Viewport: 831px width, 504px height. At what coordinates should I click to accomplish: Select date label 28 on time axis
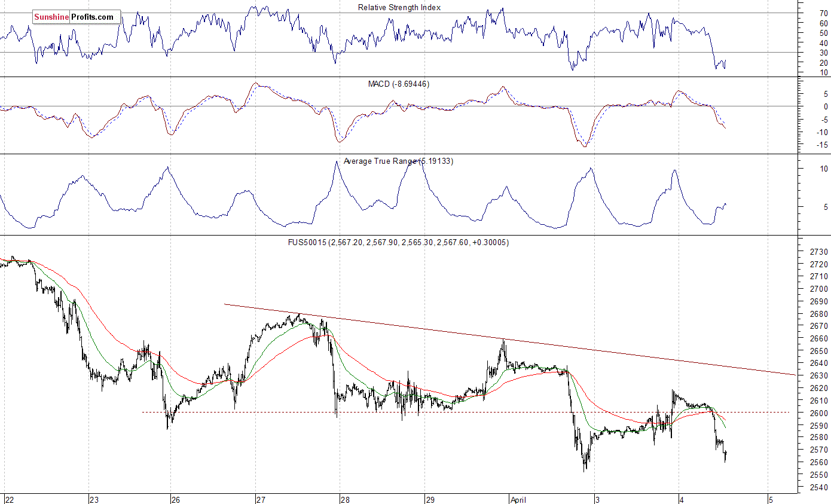pos(345,499)
